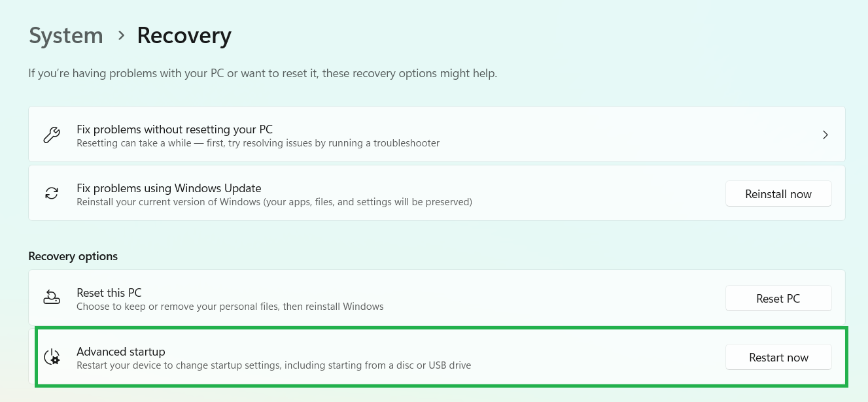The width and height of the screenshot is (868, 402).
Task: Click the Recovery options section heading
Action: pyautogui.click(x=73, y=256)
